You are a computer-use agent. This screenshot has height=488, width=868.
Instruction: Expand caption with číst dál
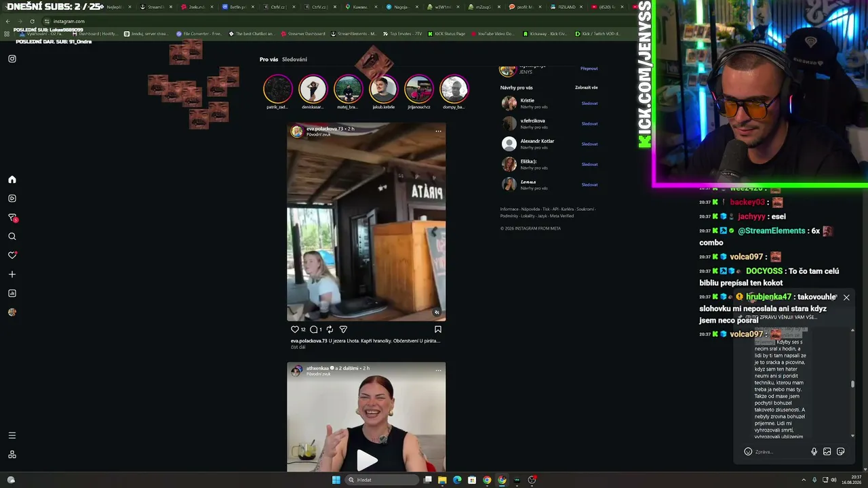pos(298,347)
